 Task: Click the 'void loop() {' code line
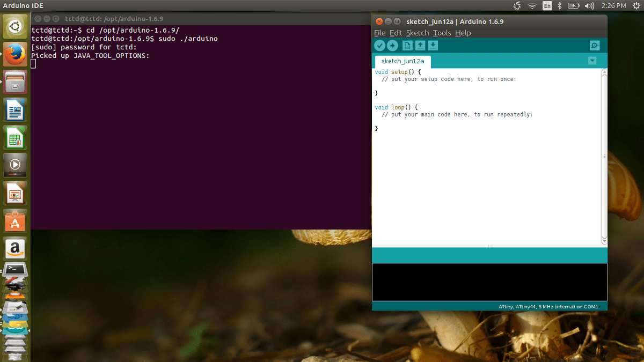tap(396, 107)
